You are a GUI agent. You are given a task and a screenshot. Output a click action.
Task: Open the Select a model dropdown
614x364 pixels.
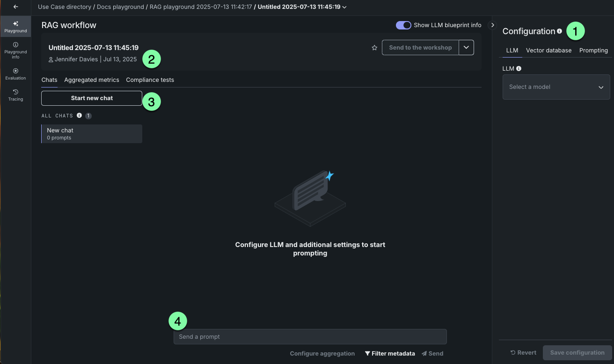(556, 87)
